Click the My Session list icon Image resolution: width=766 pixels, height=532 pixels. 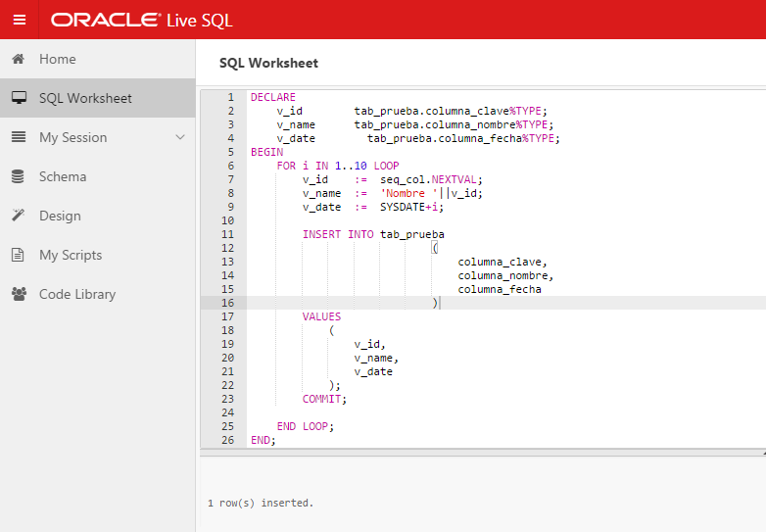[x=19, y=137]
